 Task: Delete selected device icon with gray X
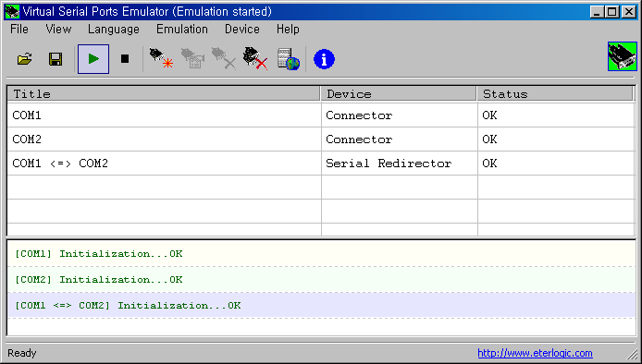point(224,58)
